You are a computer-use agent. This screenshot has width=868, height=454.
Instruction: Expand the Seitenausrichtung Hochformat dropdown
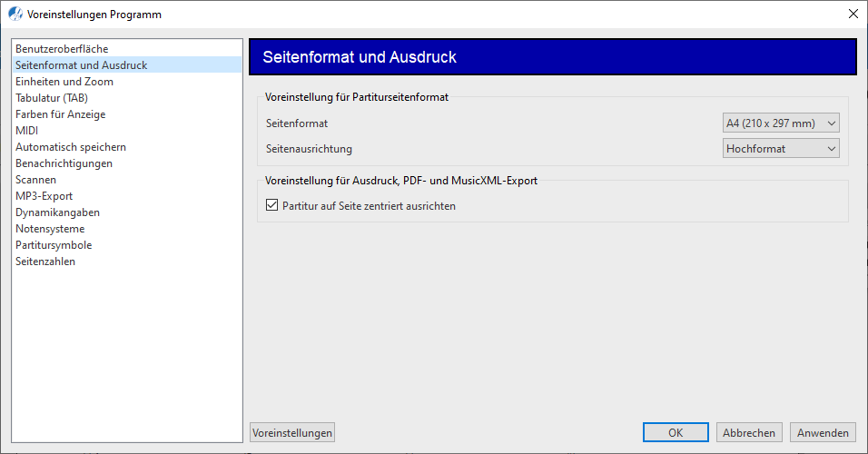pos(781,148)
